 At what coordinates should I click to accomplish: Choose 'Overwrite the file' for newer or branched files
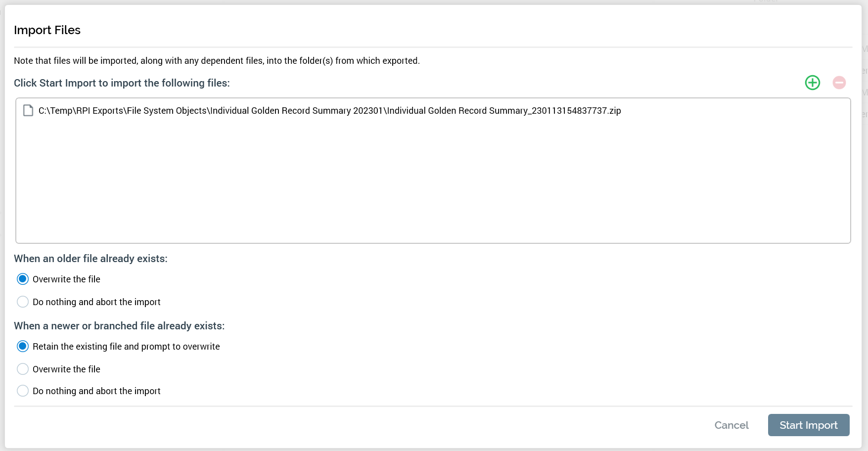[x=23, y=369]
